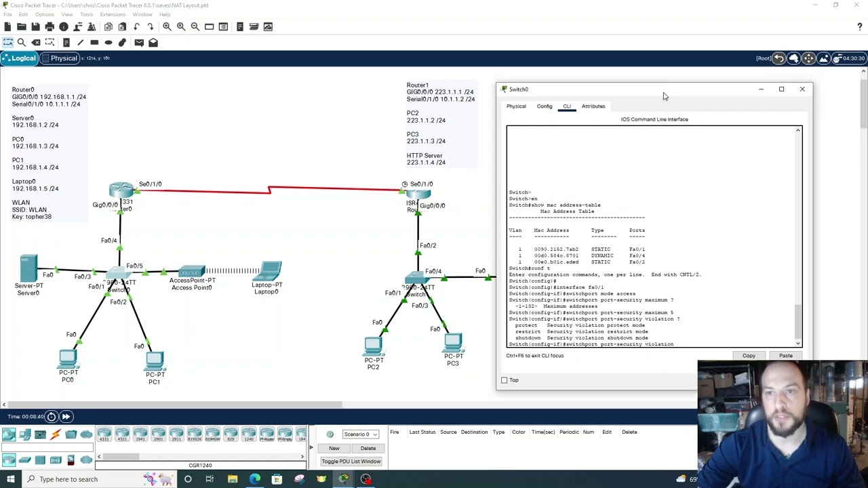Viewport: 868px width, 488px height.
Task: Click Toggle PDU List Window button
Action: coord(351,462)
